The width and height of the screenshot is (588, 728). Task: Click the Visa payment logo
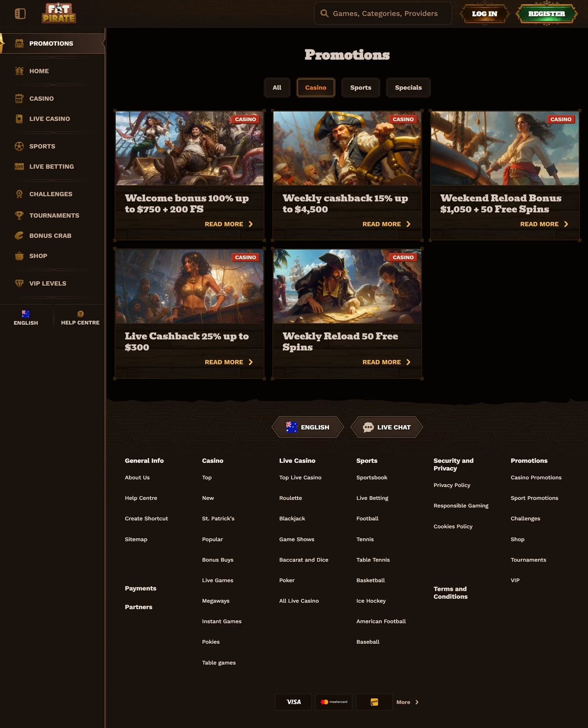coord(294,702)
